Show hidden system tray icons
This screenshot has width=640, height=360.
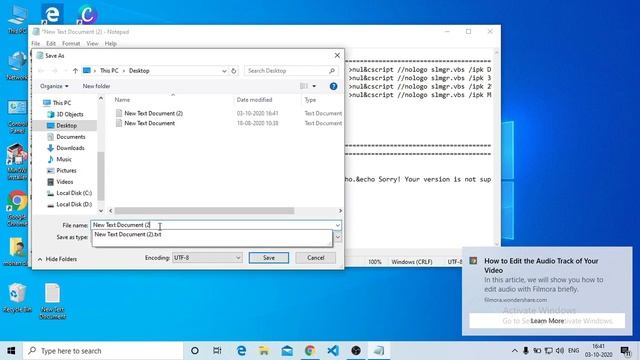click(514, 351)
